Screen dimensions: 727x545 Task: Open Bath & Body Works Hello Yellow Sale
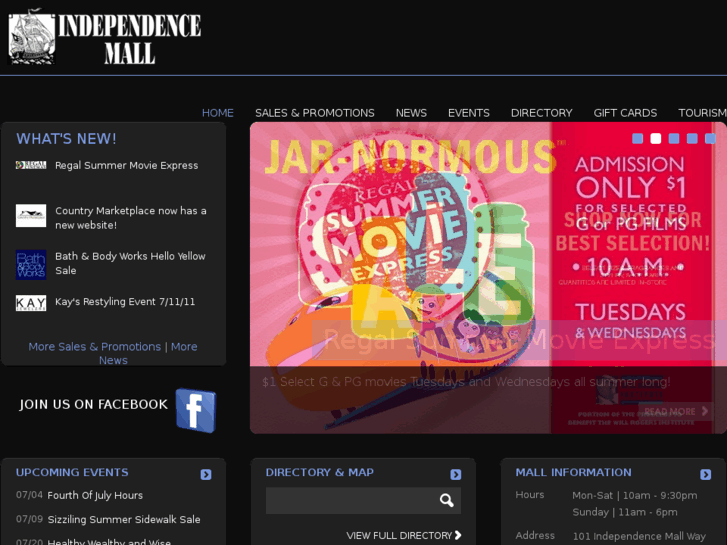tap(130, 263)
